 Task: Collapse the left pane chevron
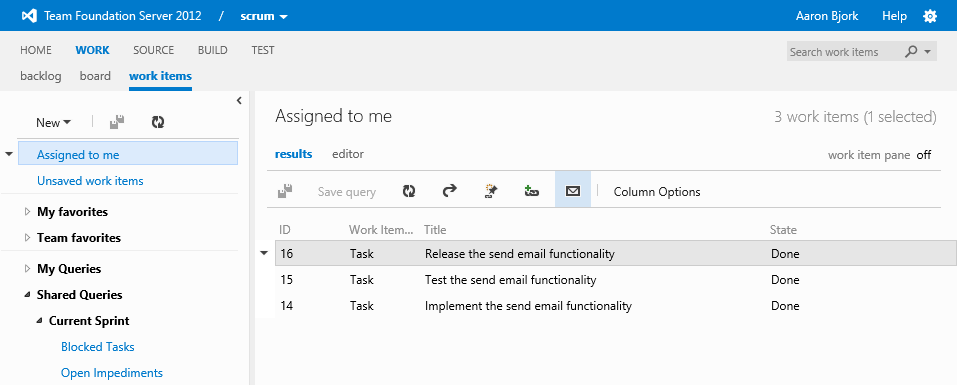pyautogui.click(x=239, y=101)
